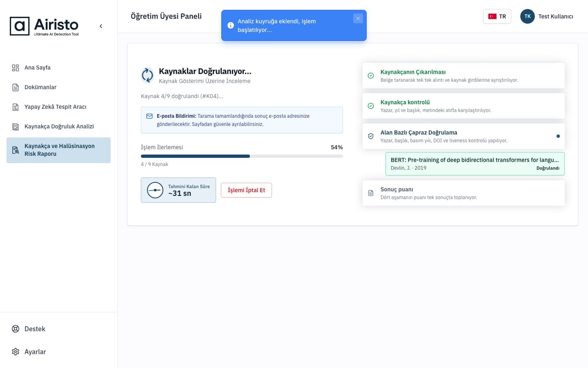588x368 pixels.
Task: Click İşlemi İptal Et button
Action: coord(246,190)
